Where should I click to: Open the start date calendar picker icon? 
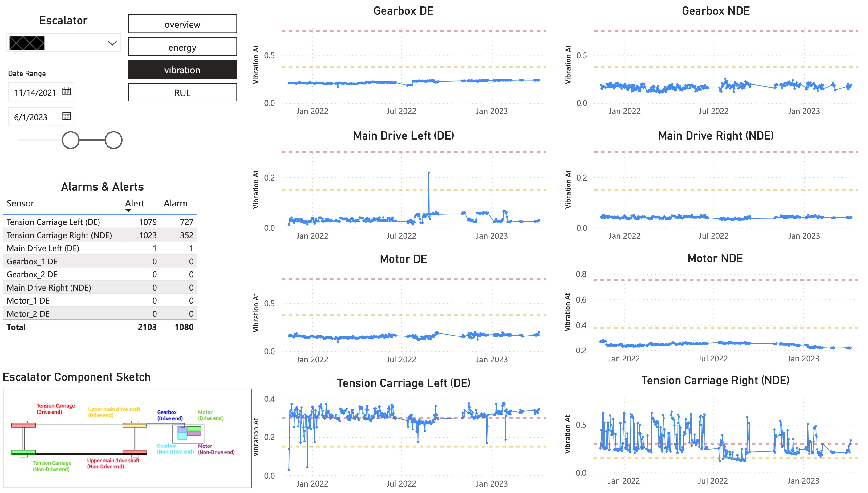tap(66, 92)
